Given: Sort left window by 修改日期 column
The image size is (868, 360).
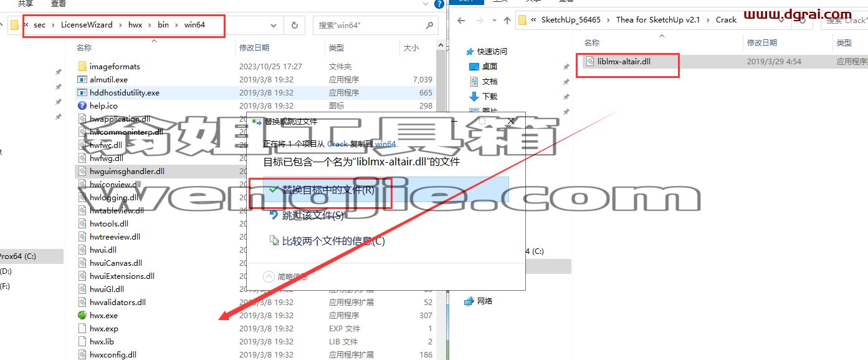Looking at the screenshot, I should (x=254, y=47).
